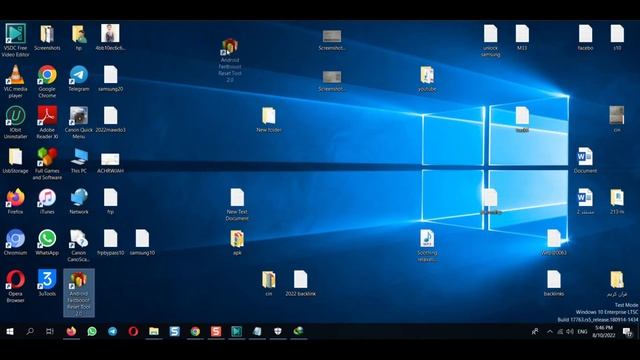Open iTunes desktop shortcut
The image size is (640, 360).
tap(47, 201)
